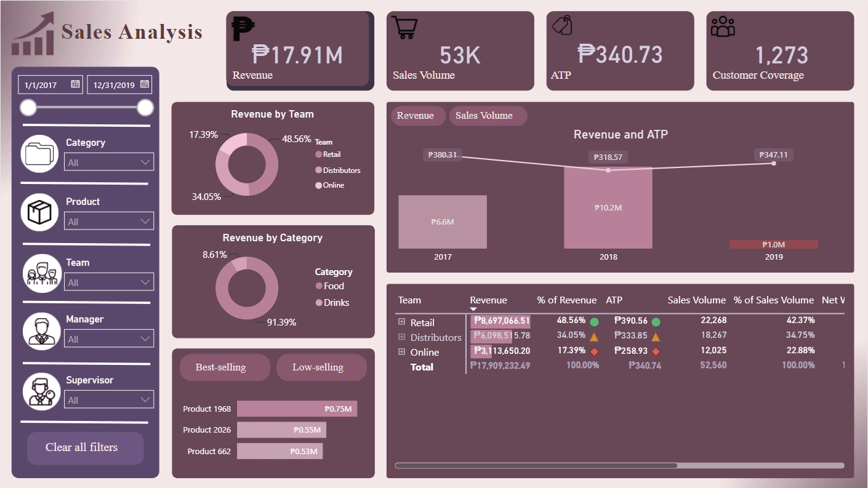Open the Category filter dropdown

click(x=109, y=162)
